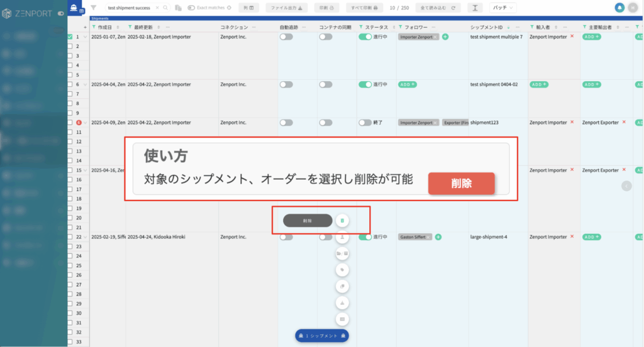Click the clipboard icon beside the search box
The image size is (644, 347).
tap(178, 8)
